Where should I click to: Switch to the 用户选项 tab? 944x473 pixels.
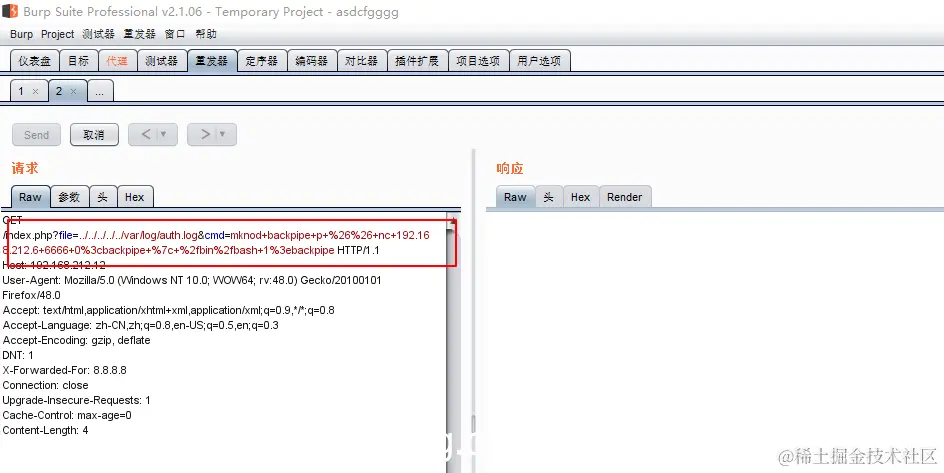539,61
